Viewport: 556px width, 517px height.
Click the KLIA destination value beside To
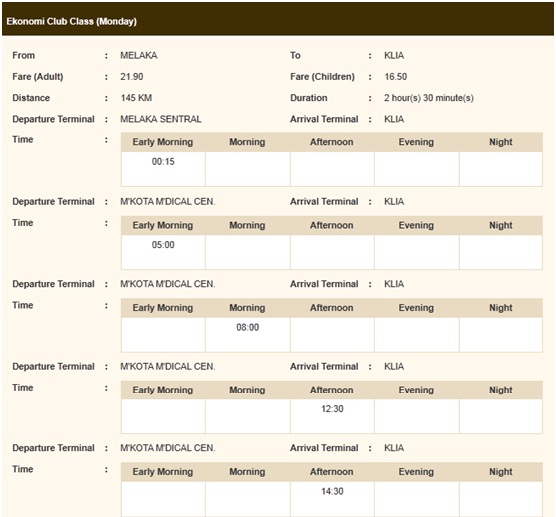[394, 55]
